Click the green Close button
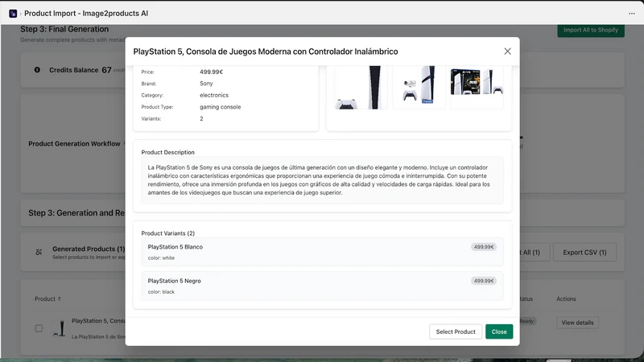 click(499, 331)
